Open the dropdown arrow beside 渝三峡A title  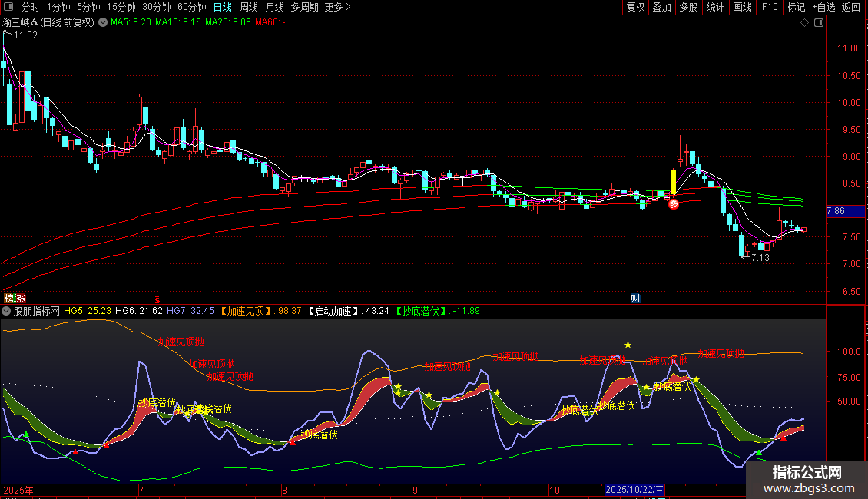pos(103,23)
